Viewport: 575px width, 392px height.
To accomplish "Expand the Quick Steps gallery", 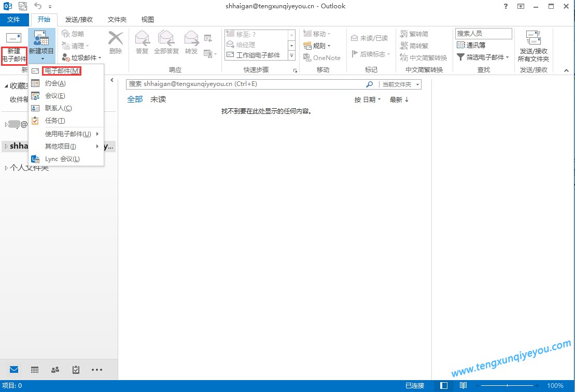I will pos(292,56).
